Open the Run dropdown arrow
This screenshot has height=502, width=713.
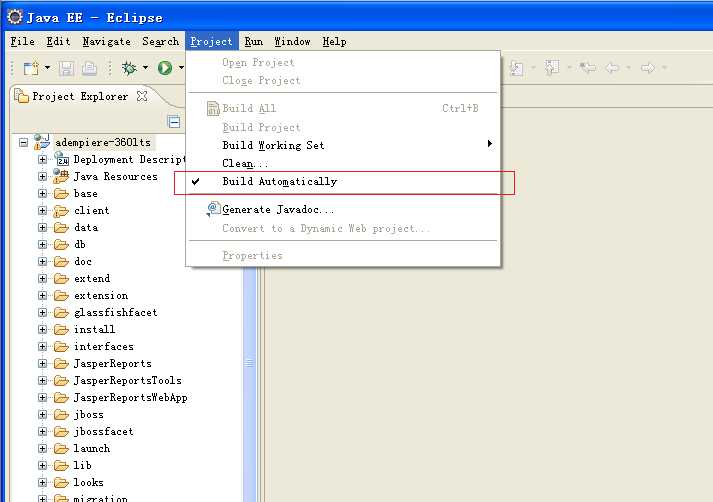coord(181,68)
